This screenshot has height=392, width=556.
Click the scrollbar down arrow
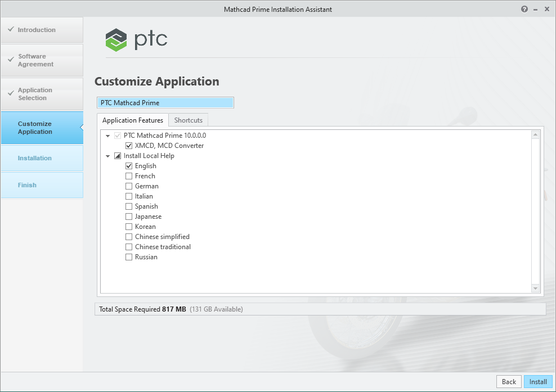coord(535,289)
